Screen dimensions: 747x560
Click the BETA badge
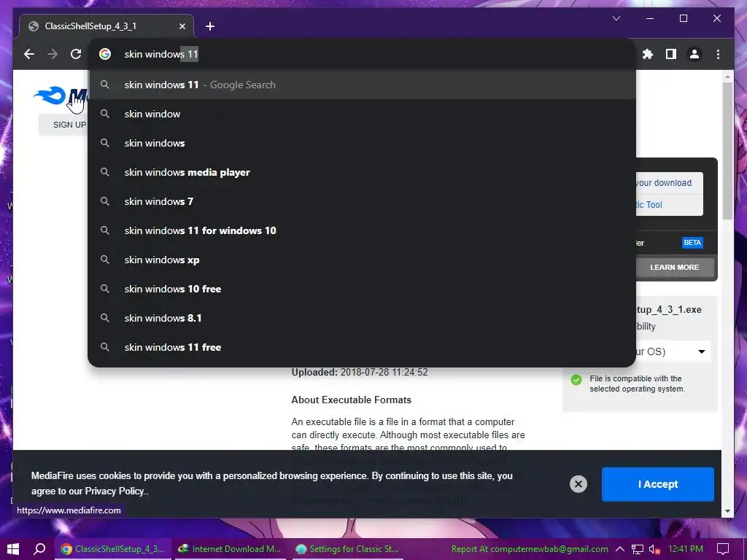click(x=692, y=243)
